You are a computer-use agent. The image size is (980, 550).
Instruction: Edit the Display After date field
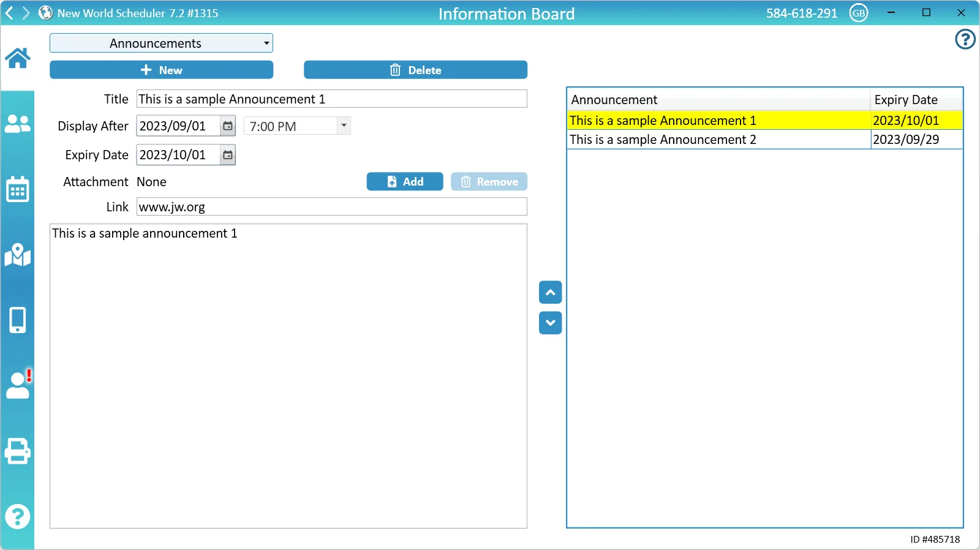(x=178, y=126)
